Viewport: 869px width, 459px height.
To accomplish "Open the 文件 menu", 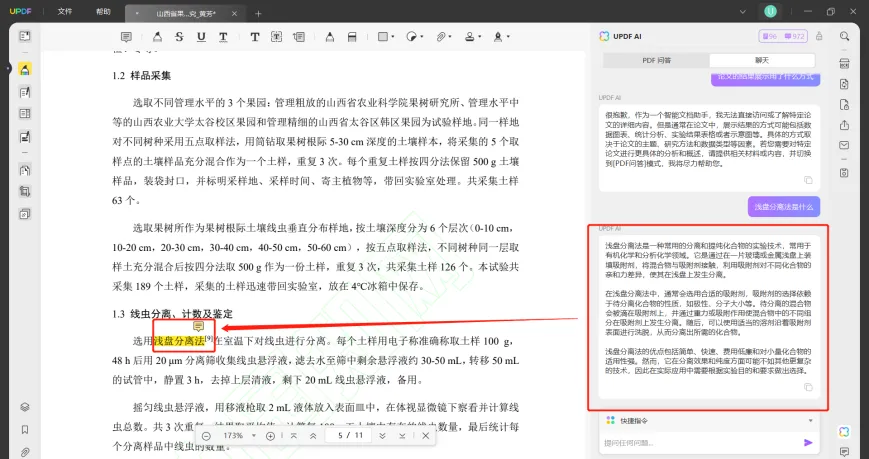I will click(x=65, y=12).
